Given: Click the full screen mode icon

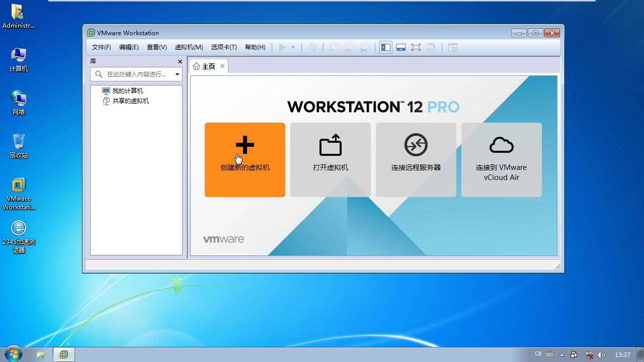Looking at the screenshot, I should [416, 47].
